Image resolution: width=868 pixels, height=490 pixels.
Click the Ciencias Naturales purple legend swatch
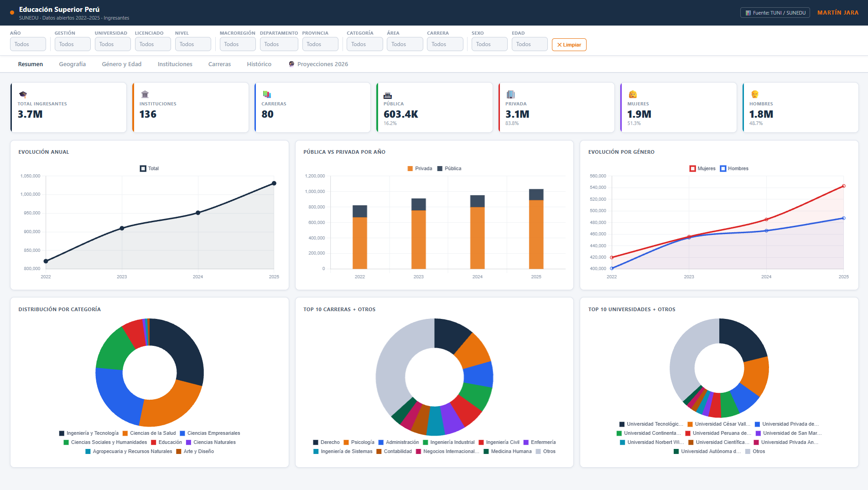[x=188, y=442]
